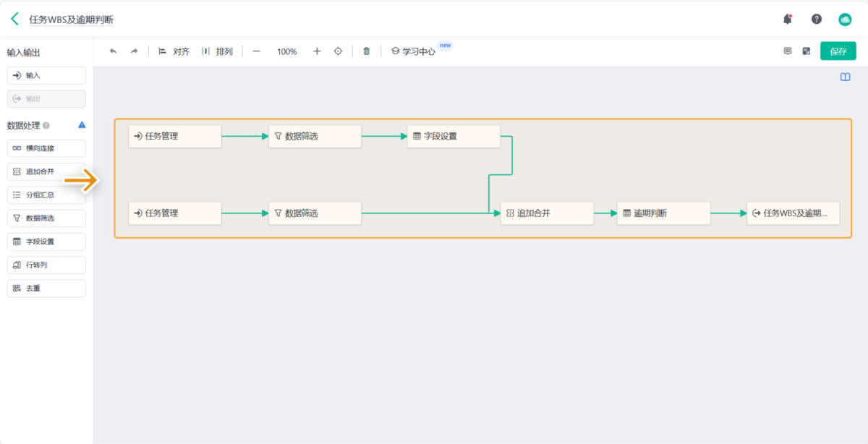Image resolution: width=868 pixels, height=444 pixels.
Task: Select the upper 数据筛选 canvas node
Action: (315, 136)
